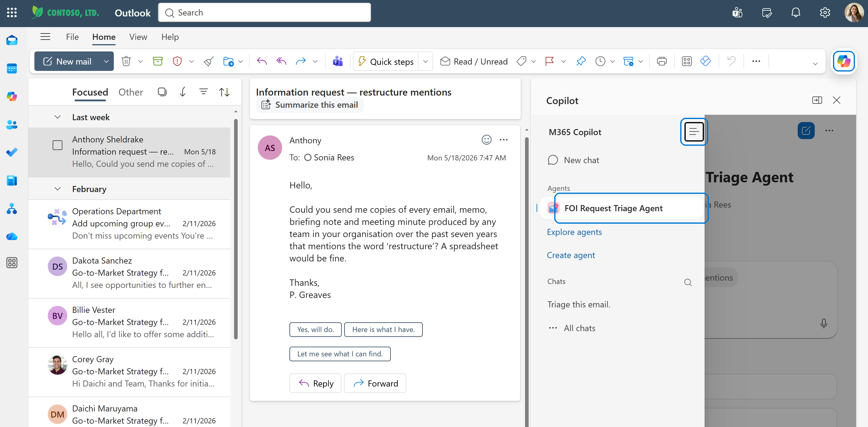
Task: Toggle Select all messages icon
Action: point(162,92)
